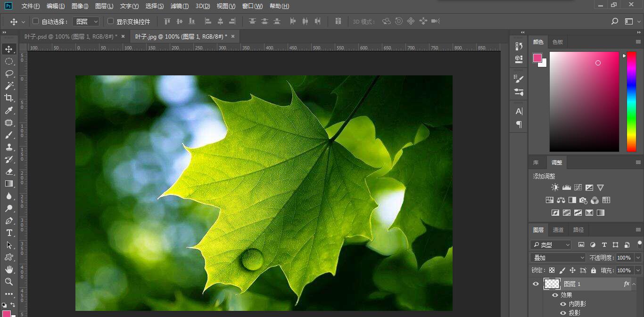Image resolution: width=644 pixels, height=317 pixels.
Task: Toggle visibility of 效果 effects
Action: pyautogui.click(x=555, y=295)
